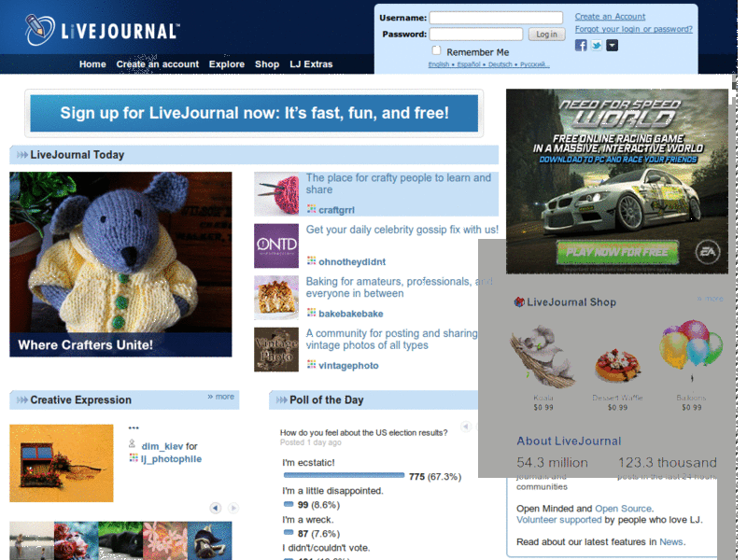Open the bakebakebake community link
This screenshot has height=560, width=747.
click(351, 314)
